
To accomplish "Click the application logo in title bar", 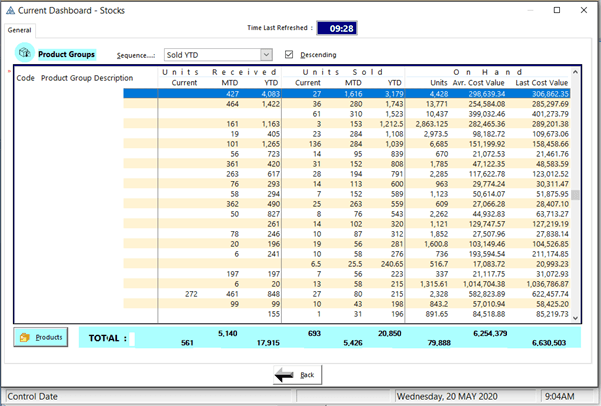I will click(10, 11).
